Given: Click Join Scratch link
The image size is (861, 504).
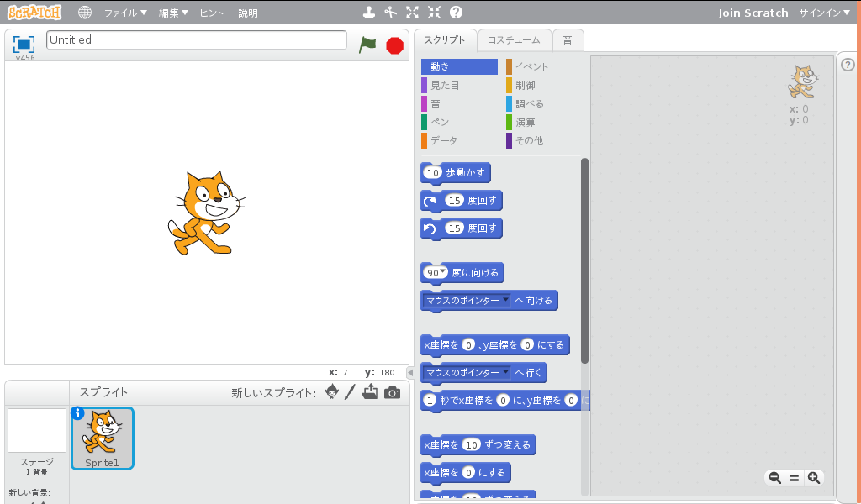Looking at the screenshot, I should pos(753,13).
